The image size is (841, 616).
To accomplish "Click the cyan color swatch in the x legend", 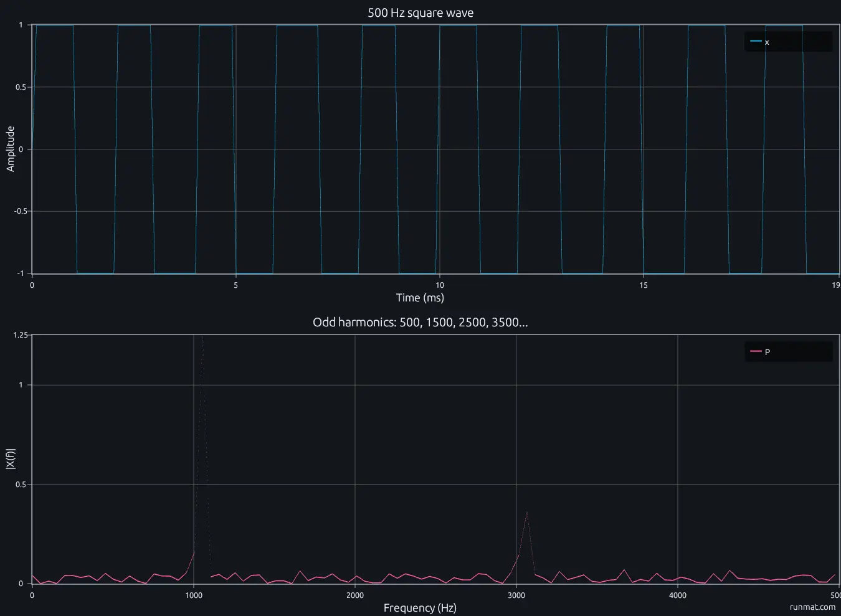I will click(756, 41).
